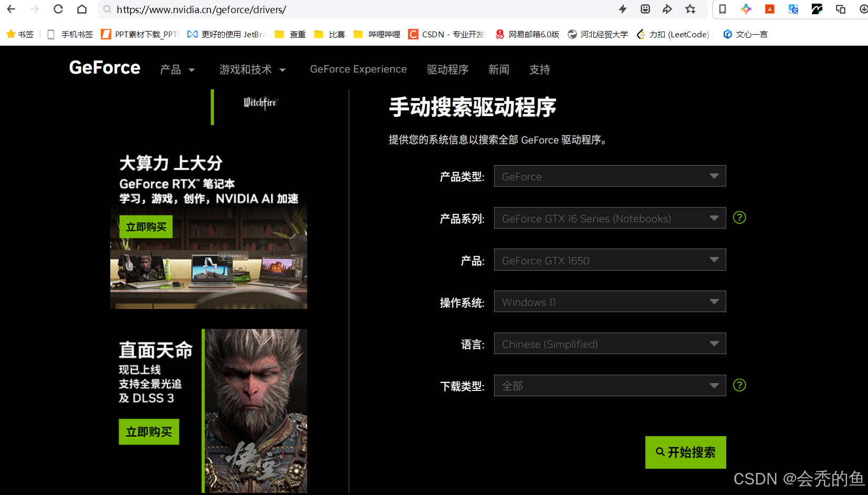The image size is (868, 495).
Task: Open the Black Myth Wukong artwork
Action: click(256, 411)
